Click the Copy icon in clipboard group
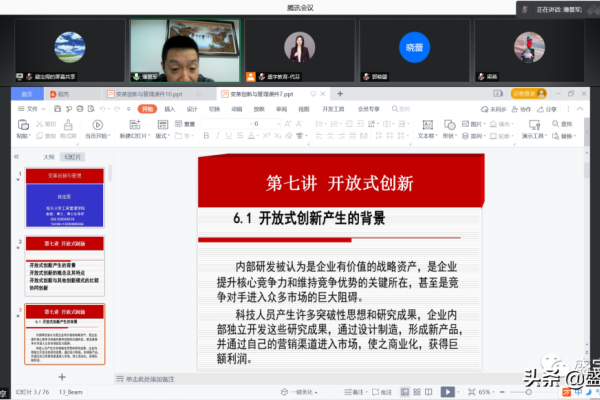Image resolution: width=600 pixels, height=400 pixels. tap(39, 136)
